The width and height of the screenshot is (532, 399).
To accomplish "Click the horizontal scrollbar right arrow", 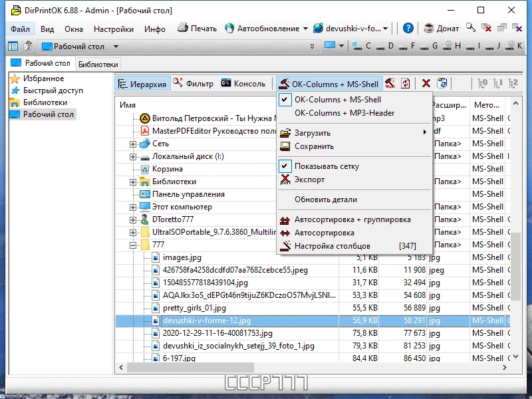I will (505, 367).
